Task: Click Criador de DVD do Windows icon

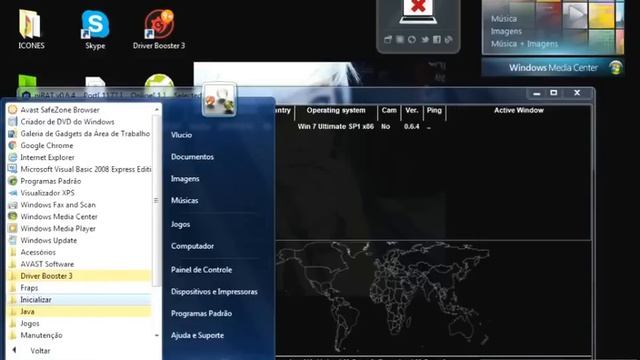Action: (13, 122)
